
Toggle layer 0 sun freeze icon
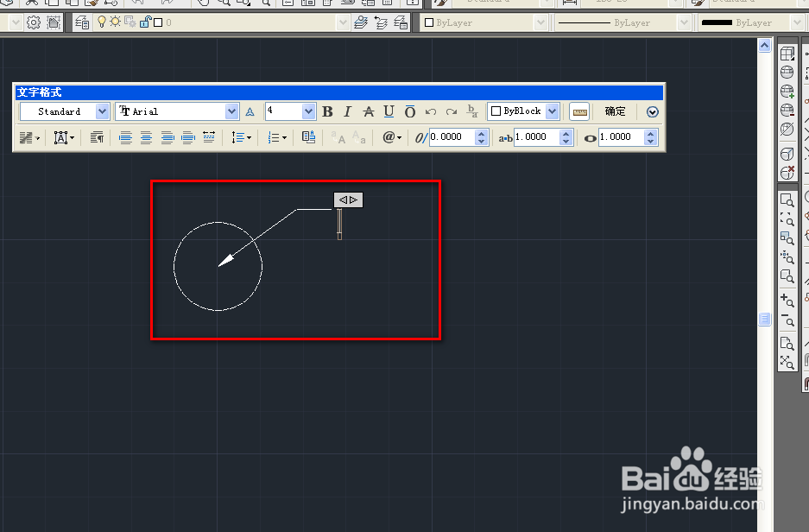115,22
